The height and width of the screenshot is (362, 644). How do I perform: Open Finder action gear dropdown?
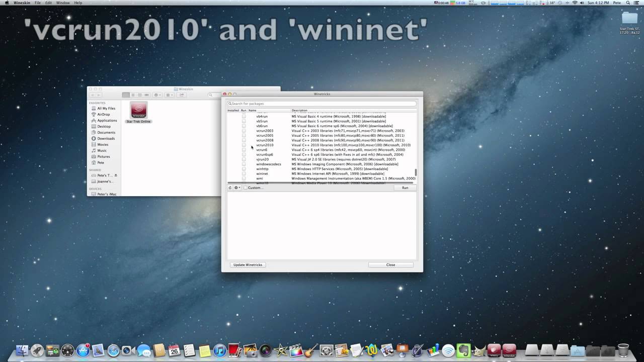tap(157, 95)
